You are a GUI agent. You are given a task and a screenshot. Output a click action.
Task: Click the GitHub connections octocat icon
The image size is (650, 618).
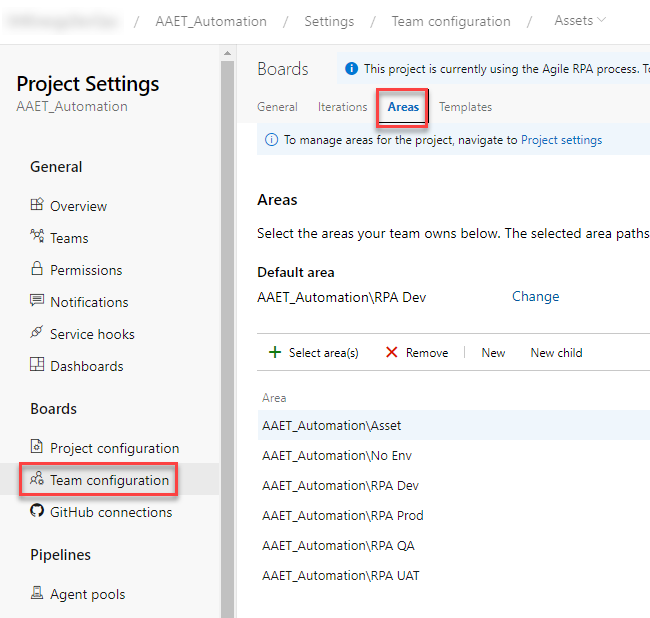point(37,510)
